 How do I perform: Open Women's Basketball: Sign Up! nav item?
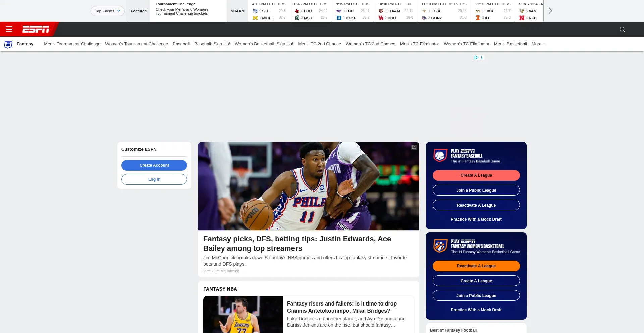pos(264,44)
